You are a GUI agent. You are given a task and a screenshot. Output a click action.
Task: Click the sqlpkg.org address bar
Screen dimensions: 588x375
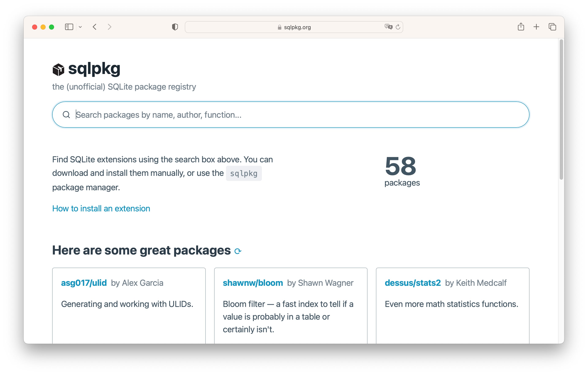tap(294, 27)
